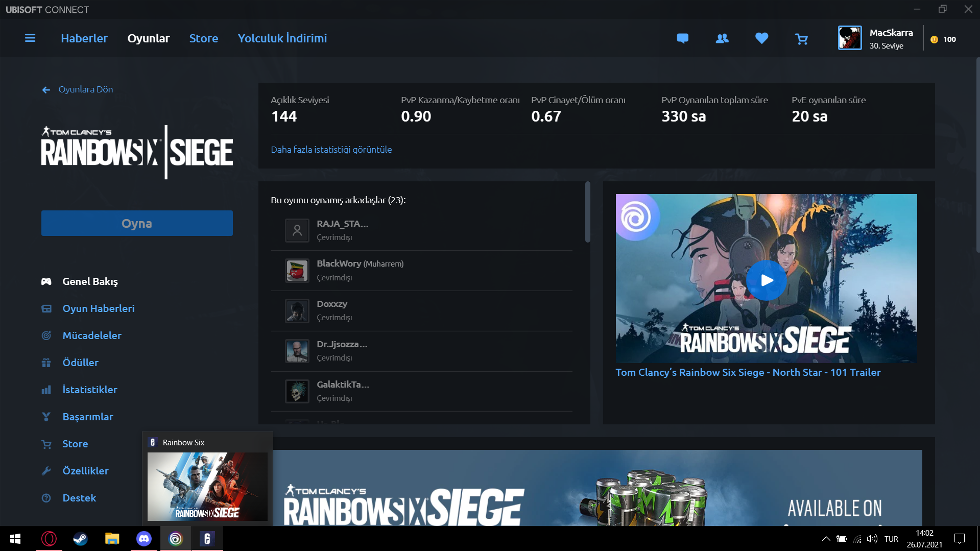
Task: Show hidden system tray icons
Action: pyautogui.click(x=826, y=539)
